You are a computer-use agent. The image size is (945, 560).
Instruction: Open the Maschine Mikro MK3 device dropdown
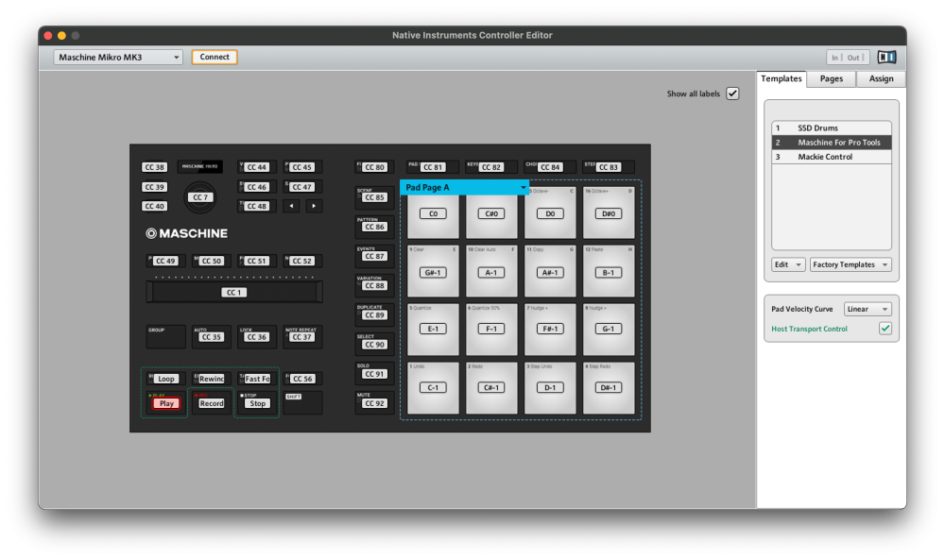tap(118, 58)
